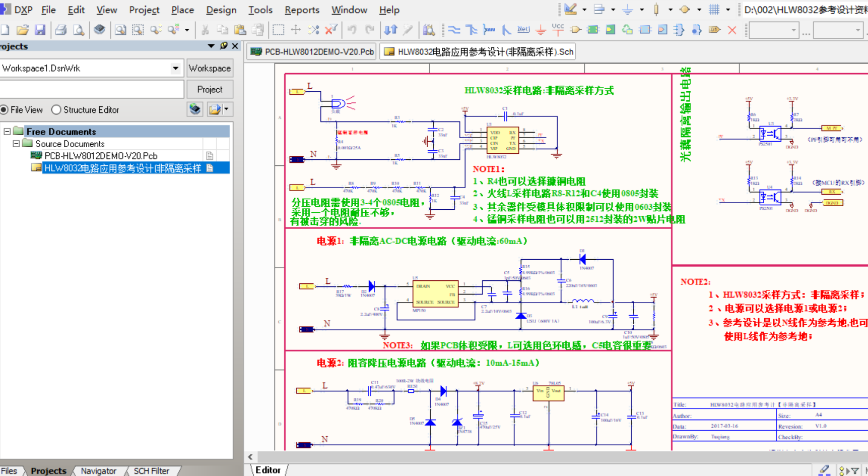868x476 pixels.
Task: Click the Workspace button
Action: pos(210,68)
